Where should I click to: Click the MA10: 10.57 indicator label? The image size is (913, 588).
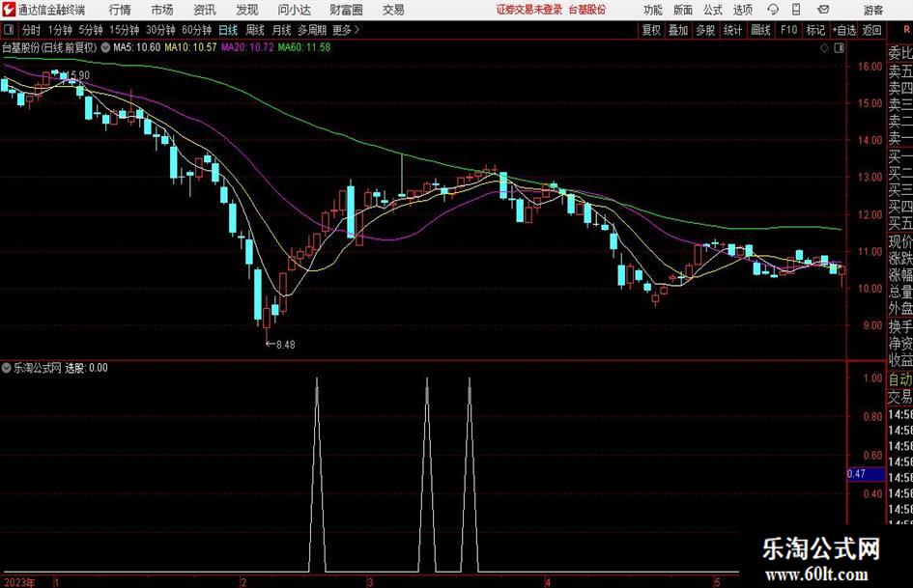[190, 47]
